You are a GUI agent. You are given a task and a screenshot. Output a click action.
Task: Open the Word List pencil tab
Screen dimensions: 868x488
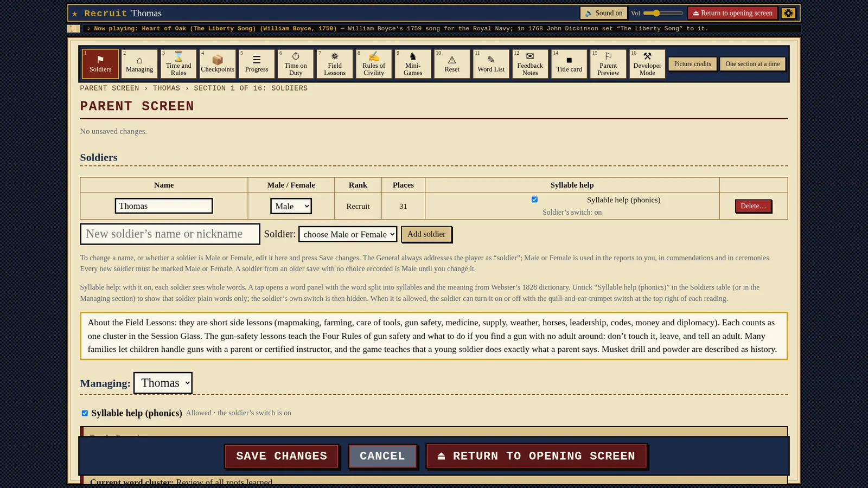[491, 64]
